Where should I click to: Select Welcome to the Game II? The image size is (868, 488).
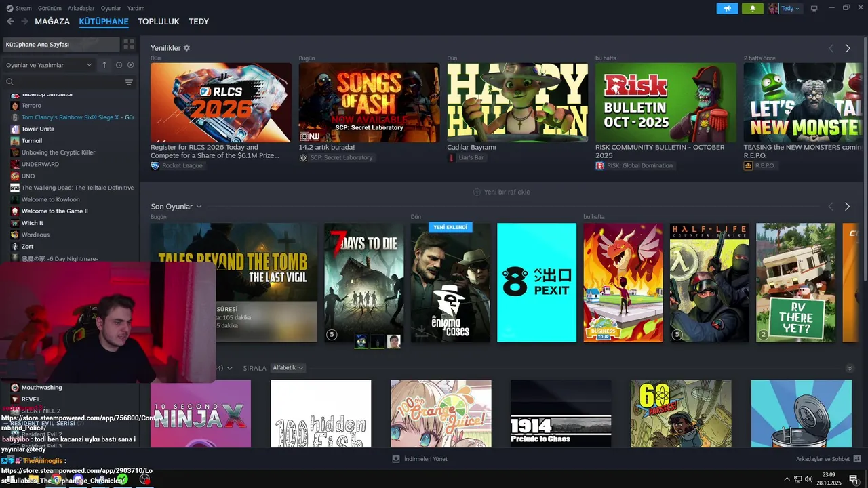(55, 211)
